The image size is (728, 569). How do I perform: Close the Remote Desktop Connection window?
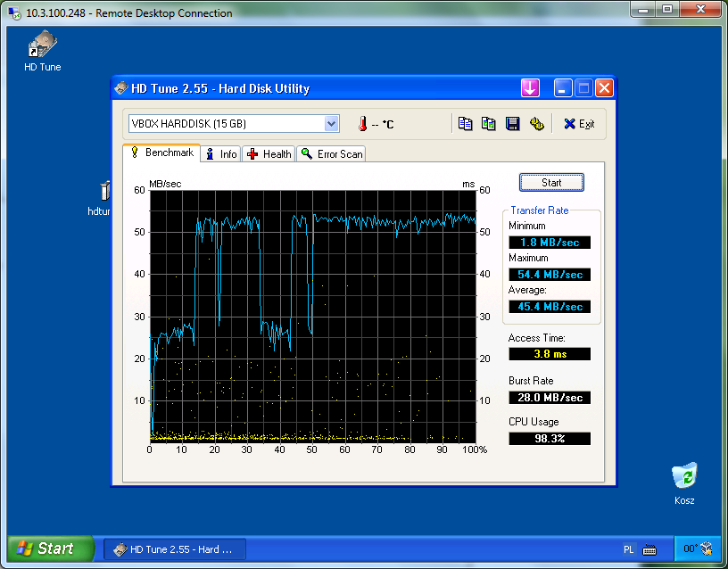point(700,9)
